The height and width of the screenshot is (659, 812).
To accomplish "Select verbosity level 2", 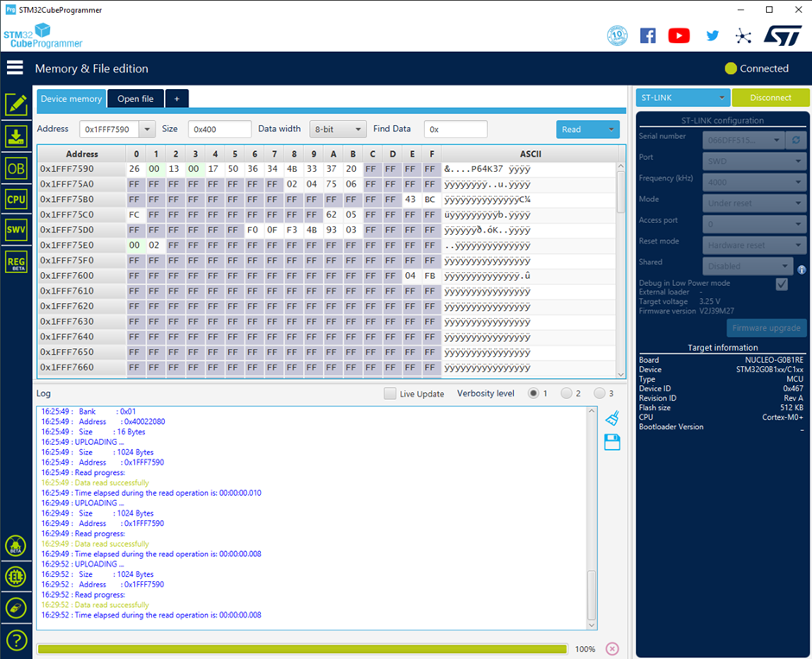I will 566,394.
